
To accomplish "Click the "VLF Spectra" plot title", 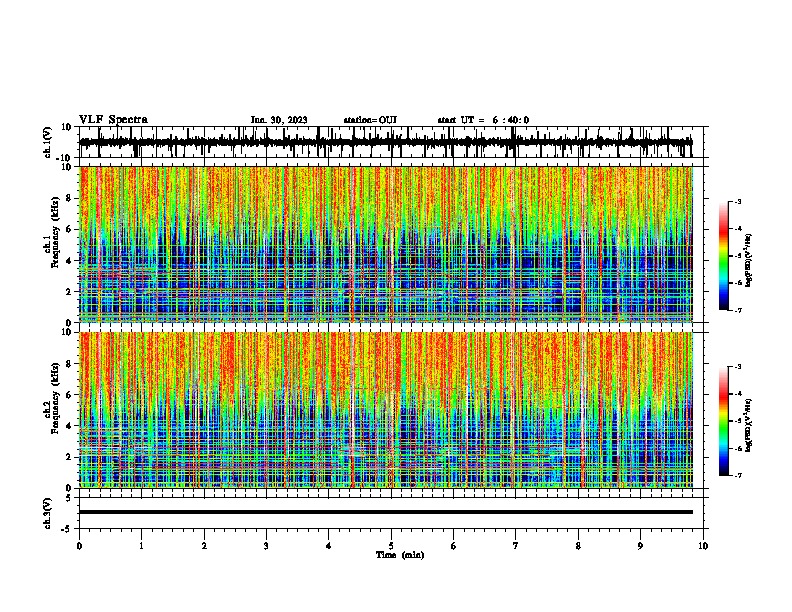I will [113, 120].
